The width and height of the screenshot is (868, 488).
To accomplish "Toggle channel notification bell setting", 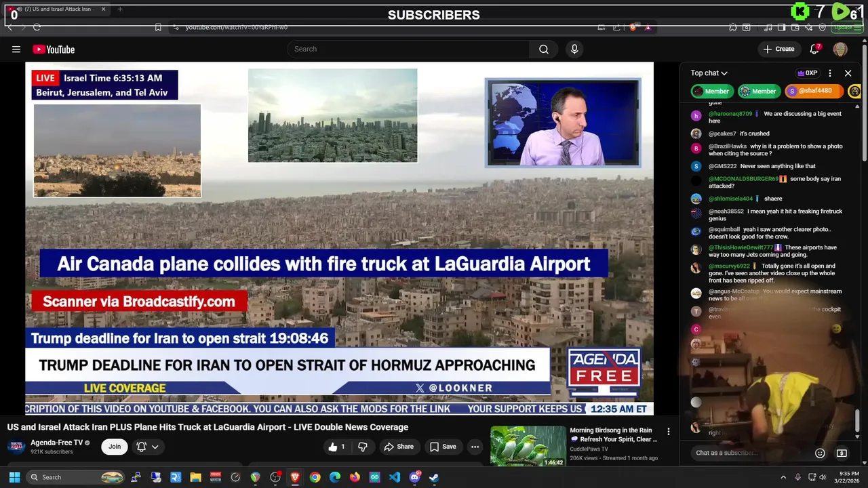I will point(141,447).
